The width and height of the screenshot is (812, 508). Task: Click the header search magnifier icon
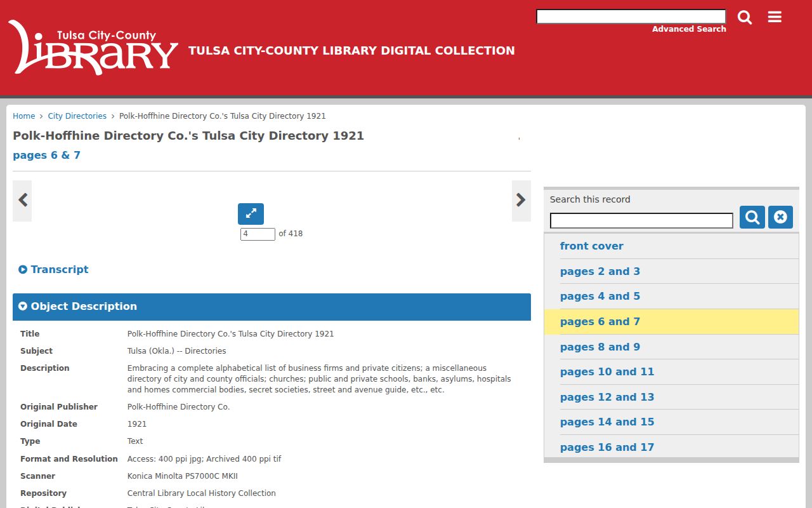pyautogui.click(x=745, y=17)
